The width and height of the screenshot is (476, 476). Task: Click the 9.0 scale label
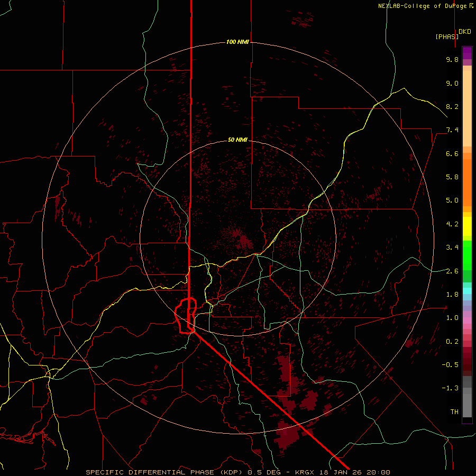pyautogui.click(x=452, y=83)
